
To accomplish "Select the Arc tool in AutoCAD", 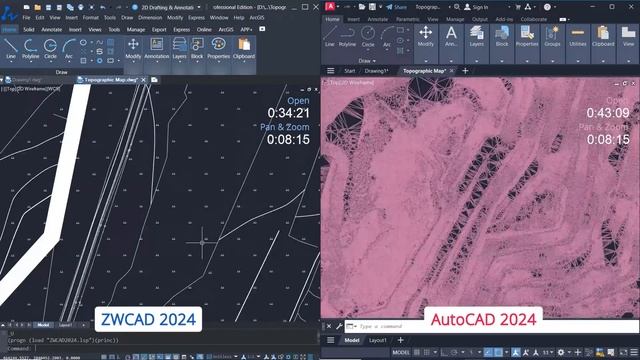I will click(x=387, y=36).
